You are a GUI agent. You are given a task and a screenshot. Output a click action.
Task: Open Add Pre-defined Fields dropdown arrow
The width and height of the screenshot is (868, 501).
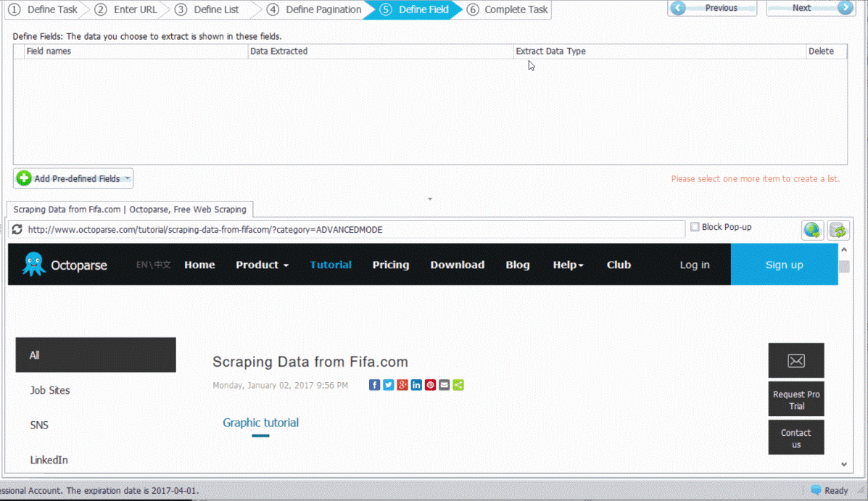(x=128, y=178)
